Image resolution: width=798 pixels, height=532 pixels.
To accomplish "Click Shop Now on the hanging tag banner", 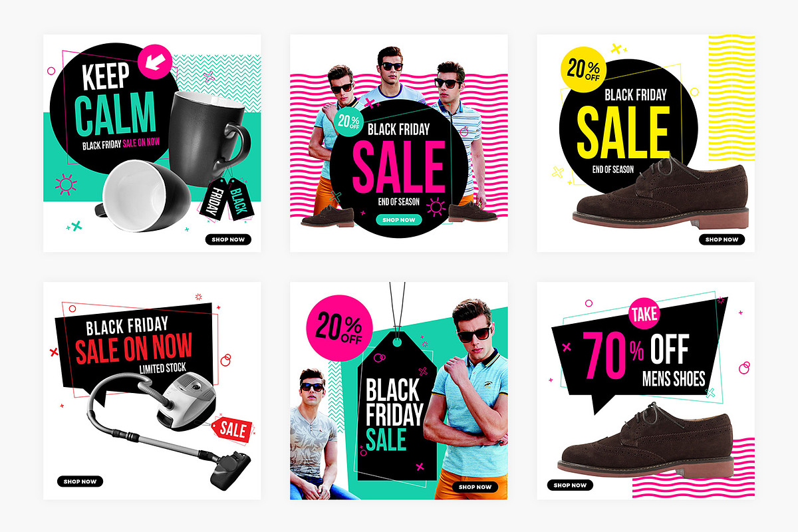I will pos(475,487).
